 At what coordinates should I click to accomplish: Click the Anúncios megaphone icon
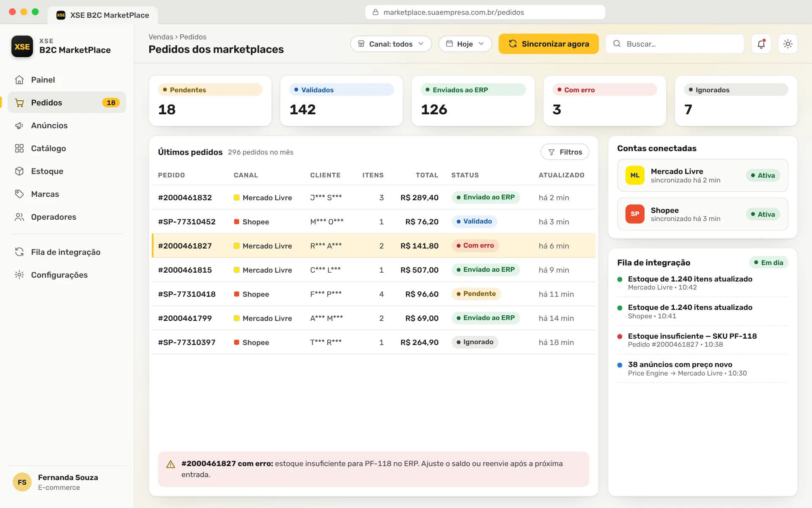coord(19,125)
